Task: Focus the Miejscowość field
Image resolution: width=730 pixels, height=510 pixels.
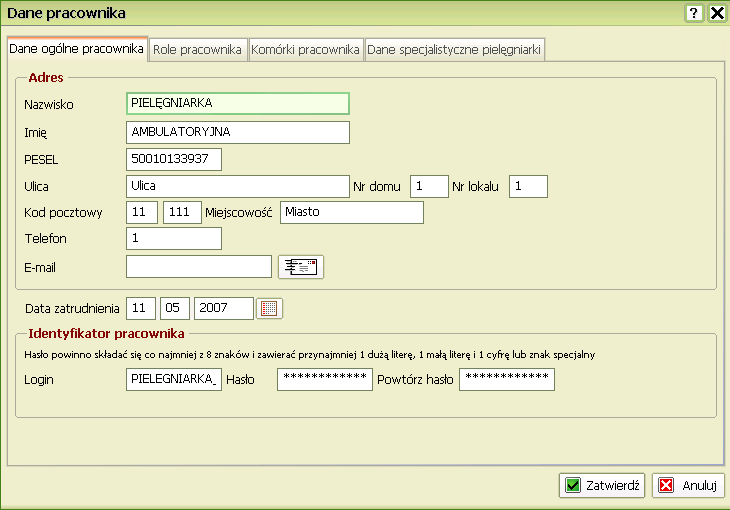Action: click(x=352, y=212)
